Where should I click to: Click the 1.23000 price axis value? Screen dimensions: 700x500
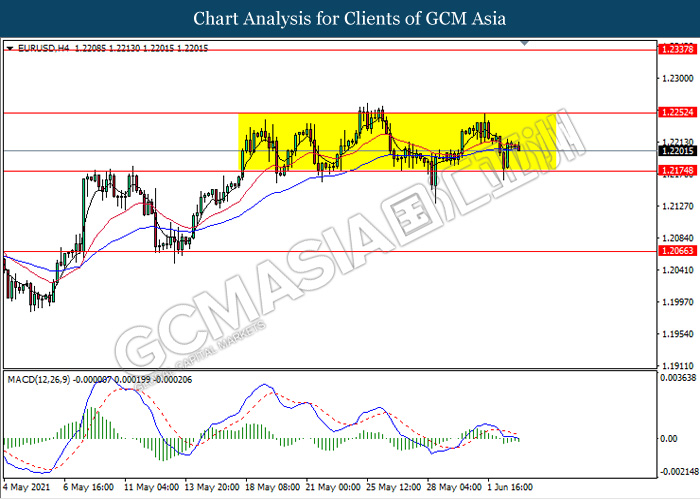click(678, 79)
